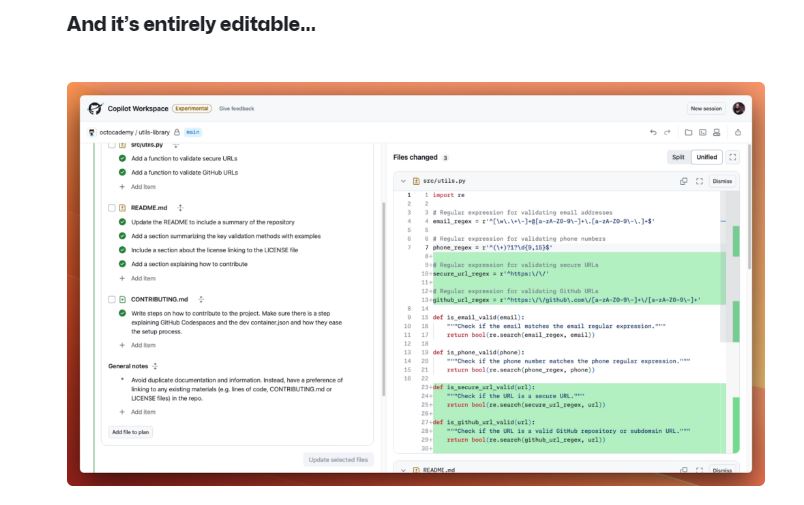804x505 pixels.
Task: Toggle the CONTRIBUTING.md file checkbox
Action: click(x=112, y=299)
